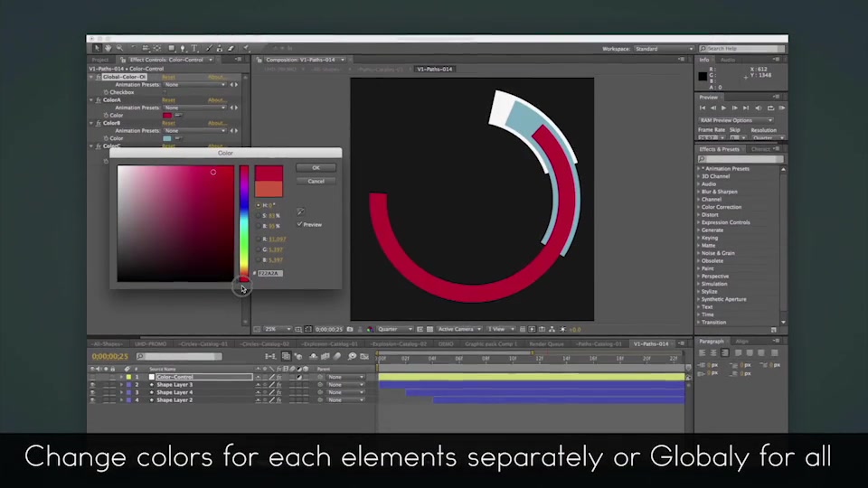Select the V1-Paths-014 timeline tab

[651, 344]
